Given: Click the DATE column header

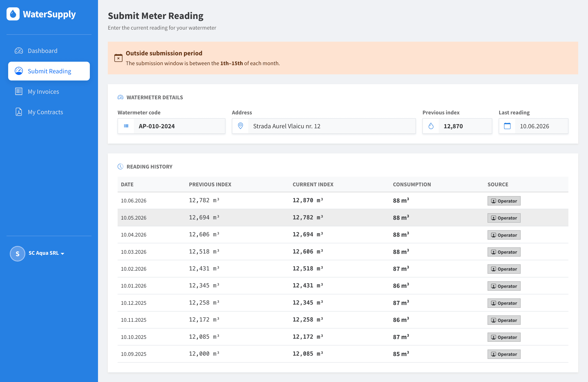Looking at the screenshot, I should coord(127,184).
